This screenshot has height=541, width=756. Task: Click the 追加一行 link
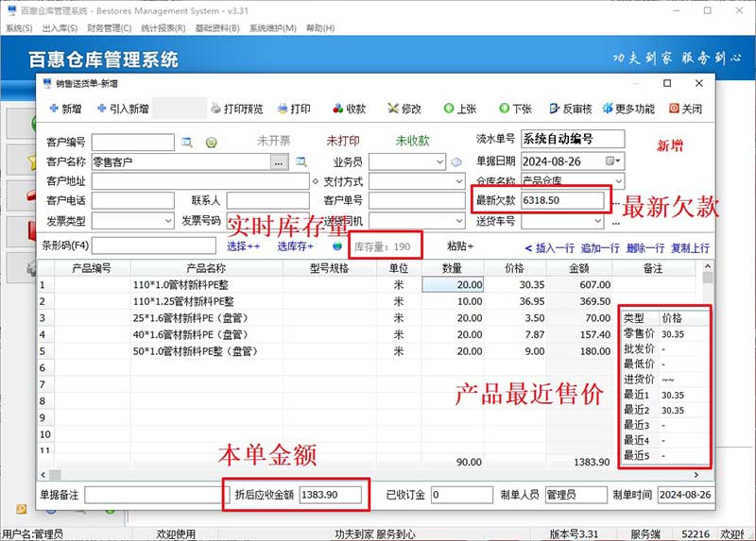click(600, 248)
